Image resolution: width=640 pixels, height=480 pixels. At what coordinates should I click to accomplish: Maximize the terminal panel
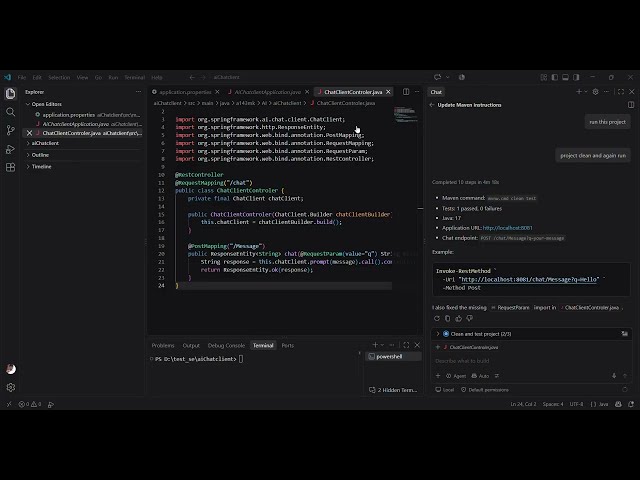coord(406,345)
